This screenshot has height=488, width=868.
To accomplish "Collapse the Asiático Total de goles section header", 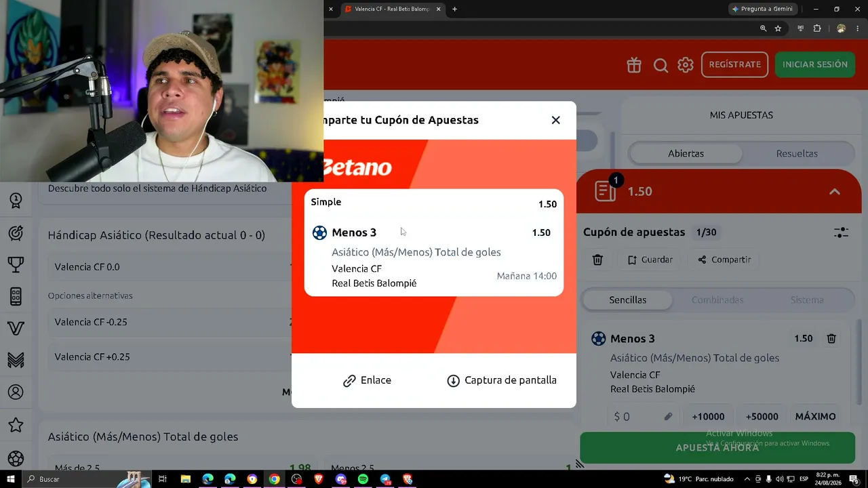I will click(143, 437).
